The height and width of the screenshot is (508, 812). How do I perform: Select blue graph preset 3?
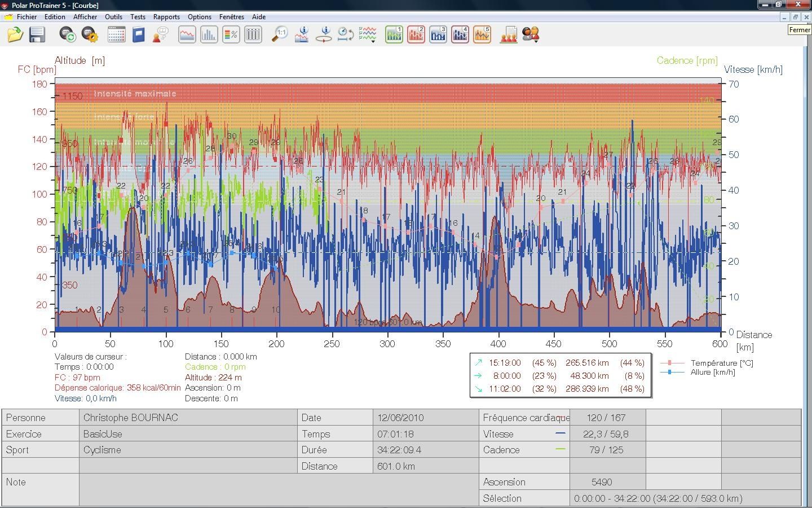pyautogui.click(x=438, y=34)
